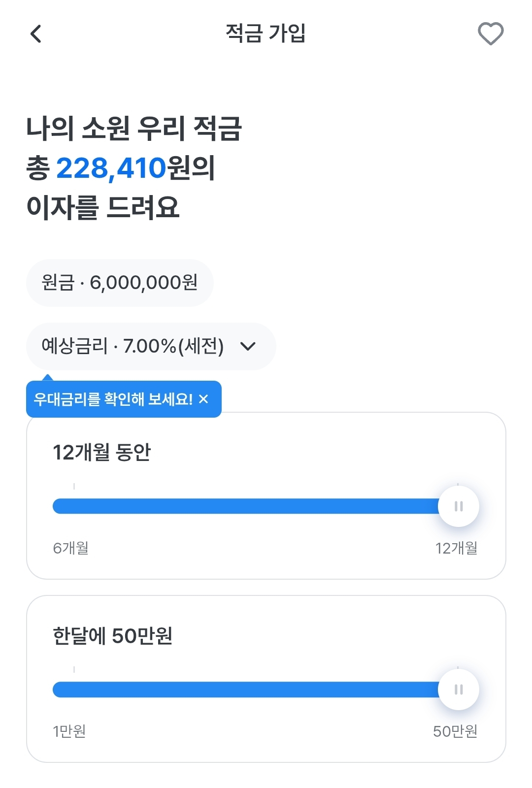Close the 우대금리 tooltip with X
Screen dimensions: 532x788
pos(203,399)
